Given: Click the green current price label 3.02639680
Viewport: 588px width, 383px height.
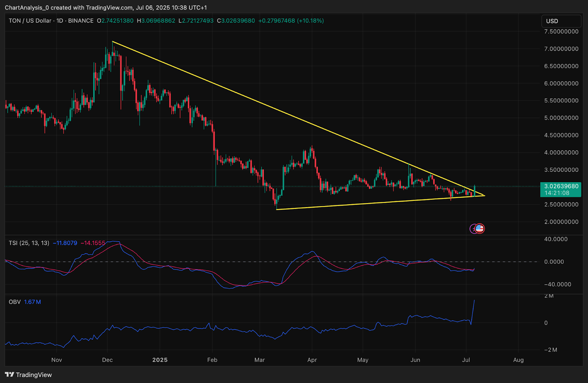Looking at the screenshot, I should 561,186.
